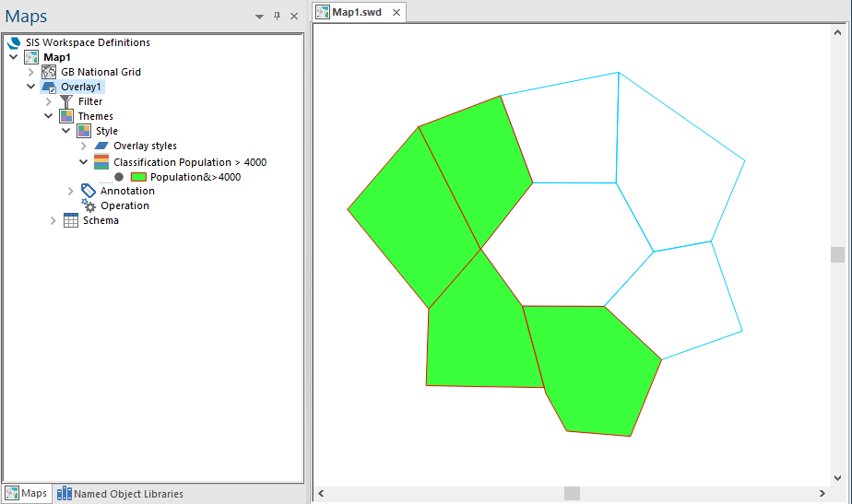Select SIS Workspace Definitions root item
The width and height of the screenshot is (852, 504).
(x=88, y=42)
